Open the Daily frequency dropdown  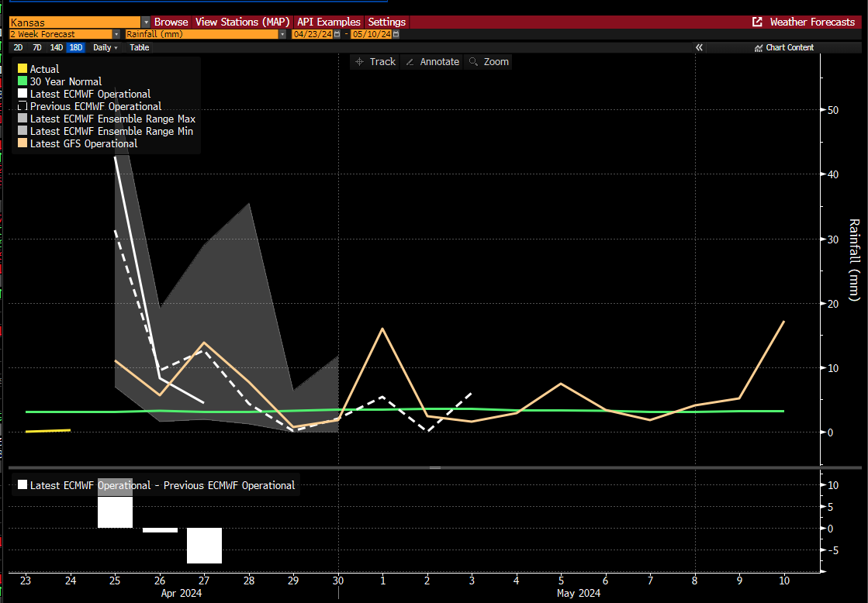[105, 47]
